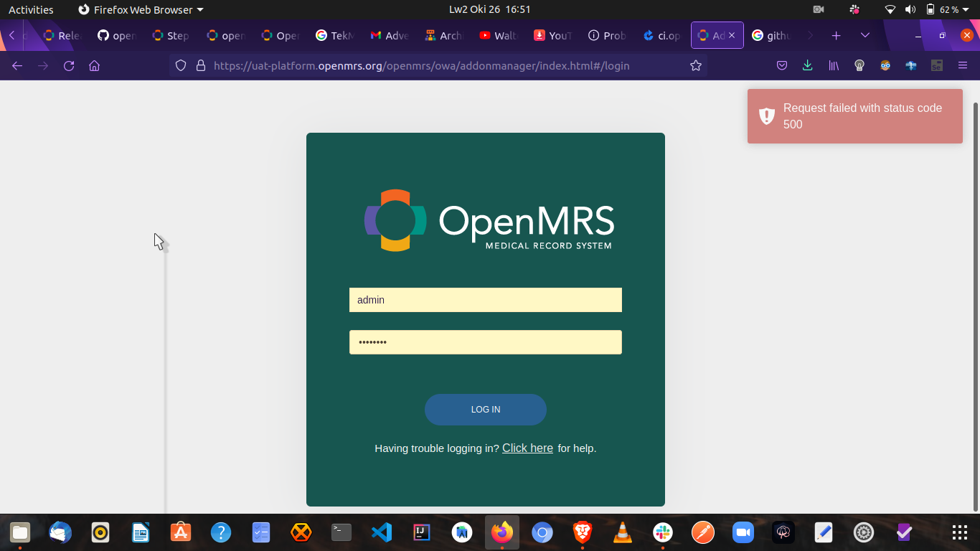
Task: Launch Thunderbird from the dock
Action: click(60, 532)
